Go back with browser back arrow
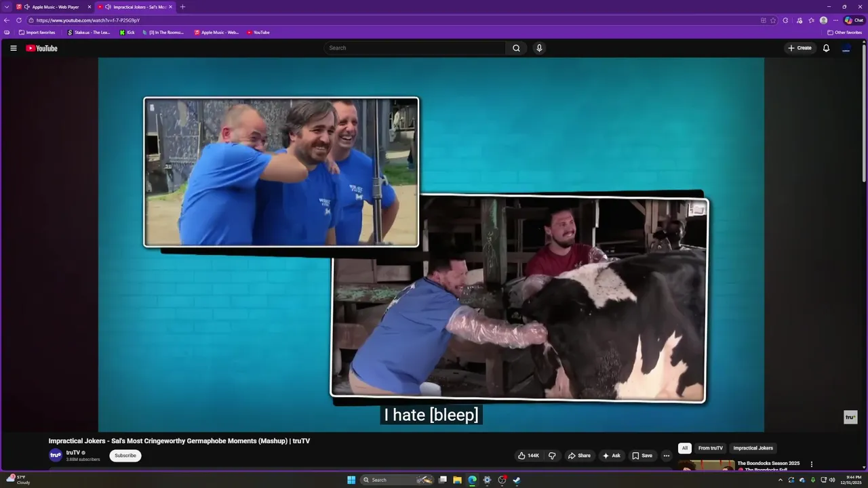868x488 pixels. [7, 20]
